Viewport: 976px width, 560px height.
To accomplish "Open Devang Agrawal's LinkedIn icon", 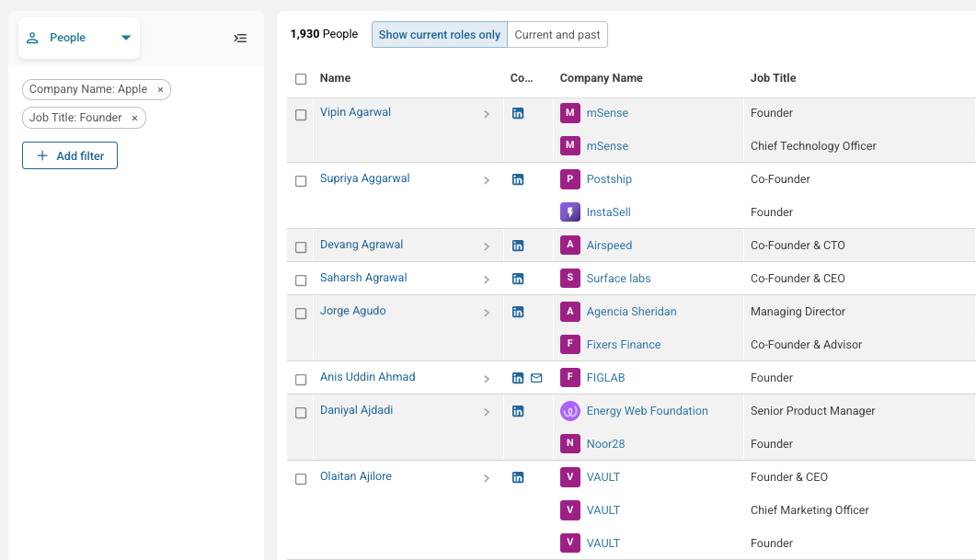I will [518, 246].
